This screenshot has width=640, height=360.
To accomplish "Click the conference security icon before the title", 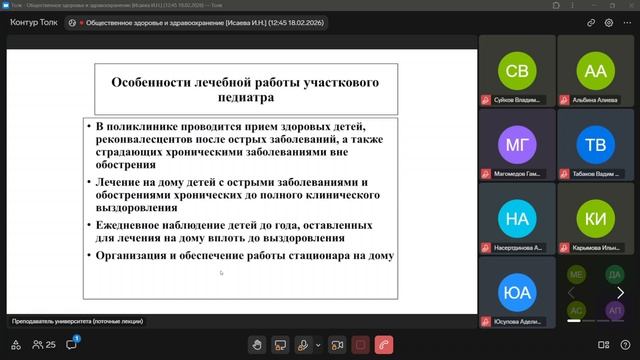I will tap(72, 23).
